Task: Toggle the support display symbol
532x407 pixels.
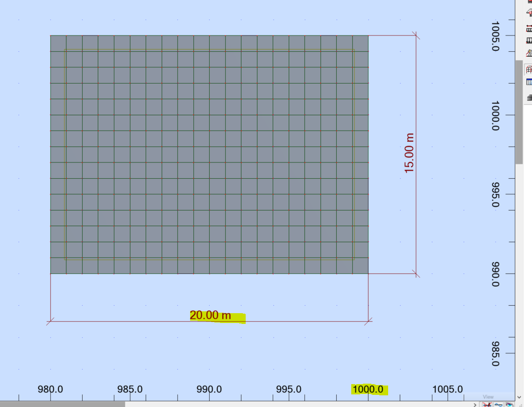Action: (x=498, y=405)
